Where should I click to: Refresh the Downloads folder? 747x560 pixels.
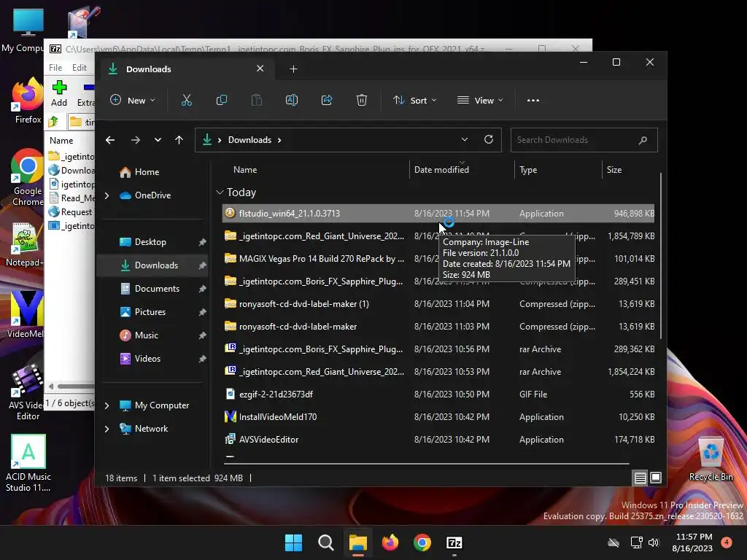click(x=489, y=139)
